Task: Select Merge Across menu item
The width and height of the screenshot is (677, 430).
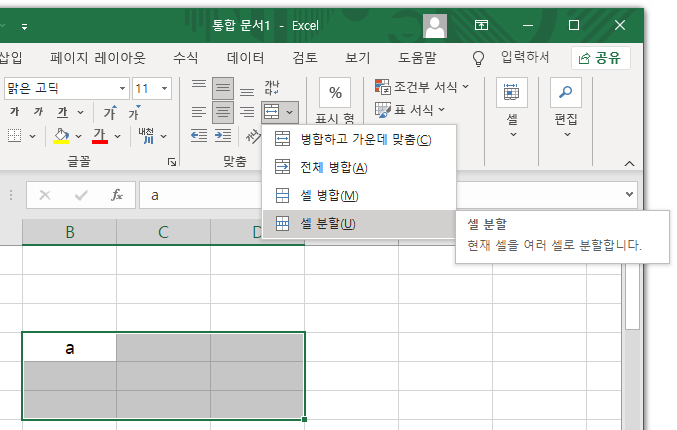Action: (x=359, y=167)
